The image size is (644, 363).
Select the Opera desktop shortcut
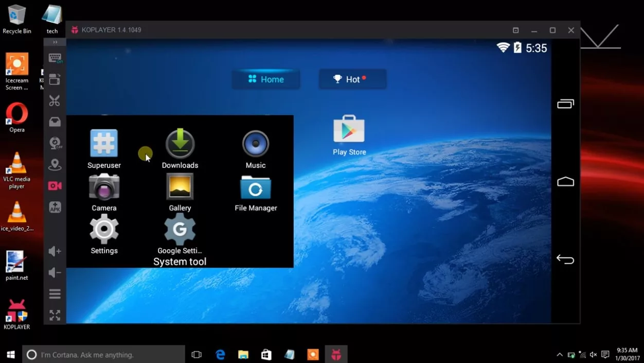pos(16,118)
